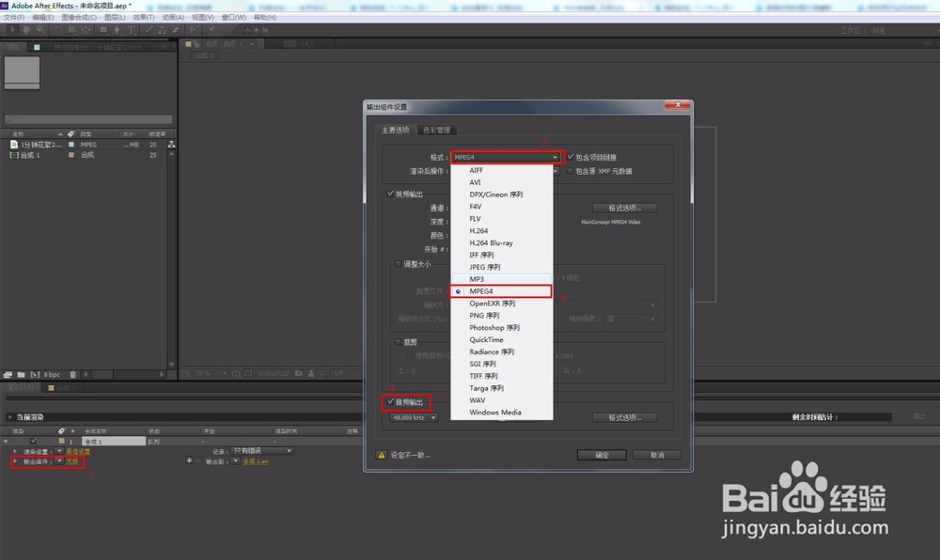Select the Rotation tool

tap(58, 29)
